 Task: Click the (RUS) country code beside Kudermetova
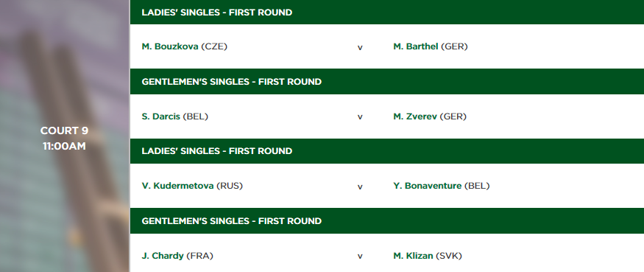pos(230,186)
